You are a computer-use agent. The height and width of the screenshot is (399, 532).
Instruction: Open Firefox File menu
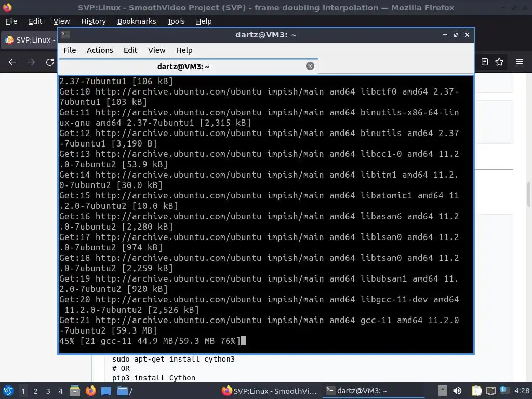11,21
